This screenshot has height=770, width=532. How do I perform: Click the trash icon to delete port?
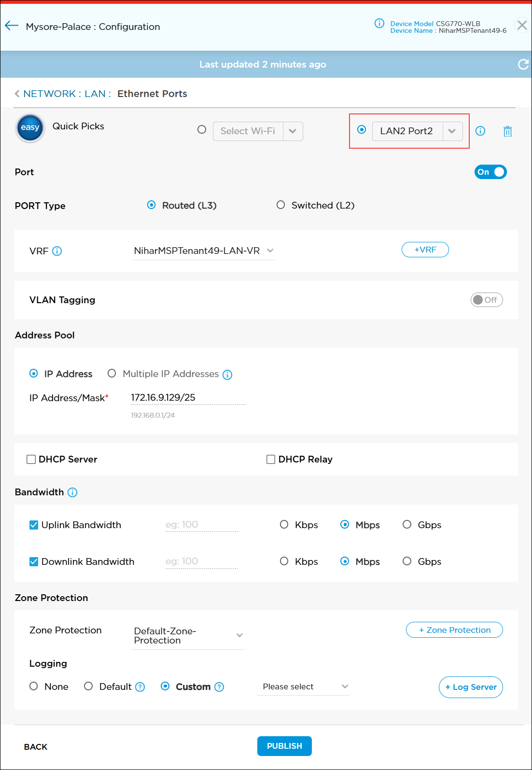tap(507, 131)
